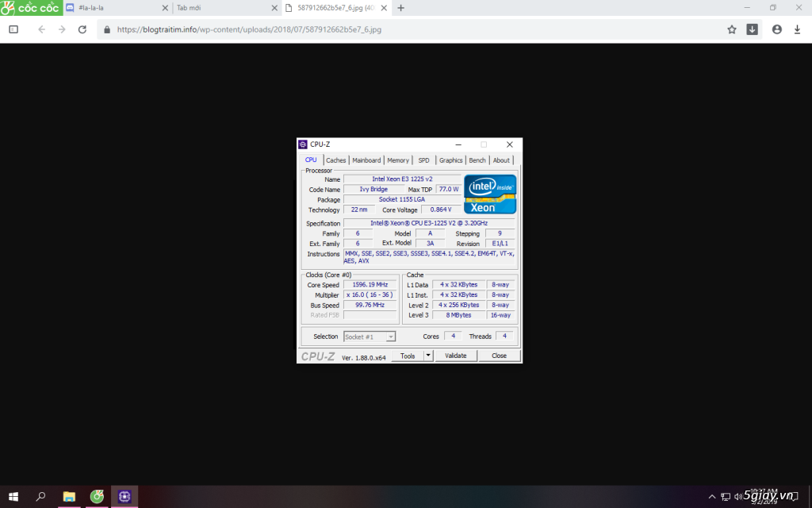Click the Socket 1155 LGA package value

[402, 199]
